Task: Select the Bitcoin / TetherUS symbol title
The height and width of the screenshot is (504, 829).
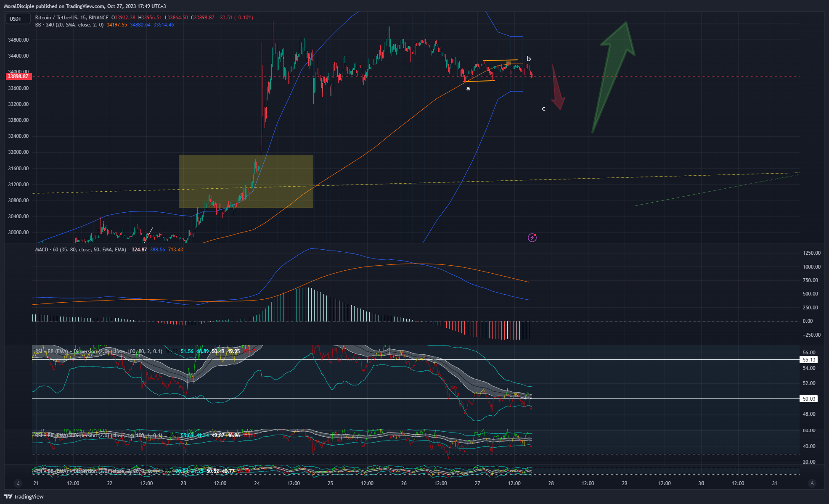Action: [72, 18]
